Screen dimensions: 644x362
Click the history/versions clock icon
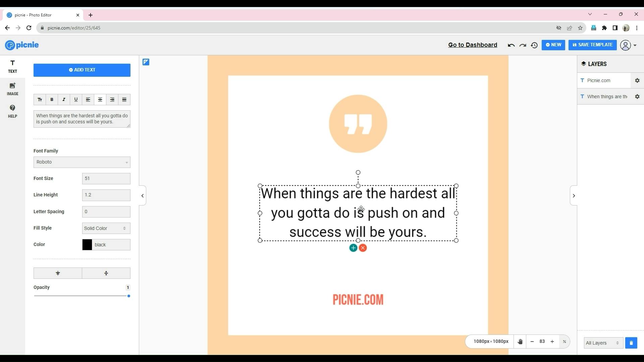click(534, 45)
